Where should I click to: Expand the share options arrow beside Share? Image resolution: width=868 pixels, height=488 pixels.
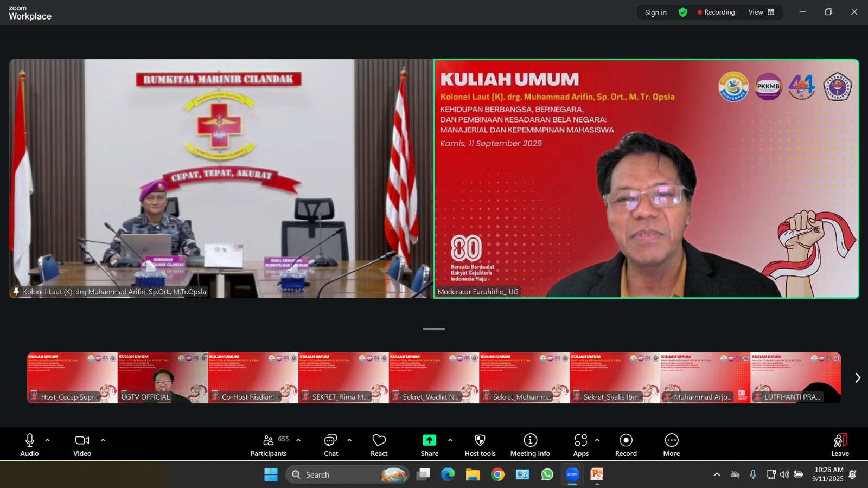(x=450, y=440)
